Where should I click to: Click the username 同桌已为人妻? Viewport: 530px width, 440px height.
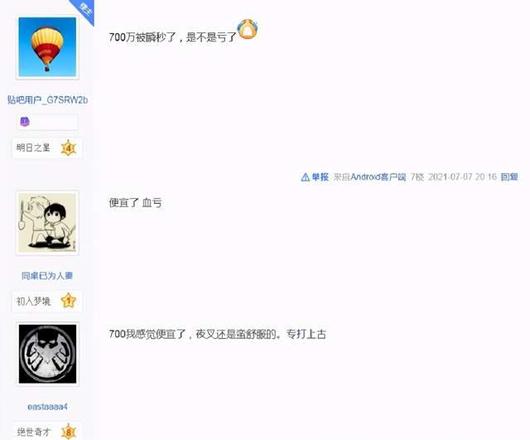click(x=47, y=276)
